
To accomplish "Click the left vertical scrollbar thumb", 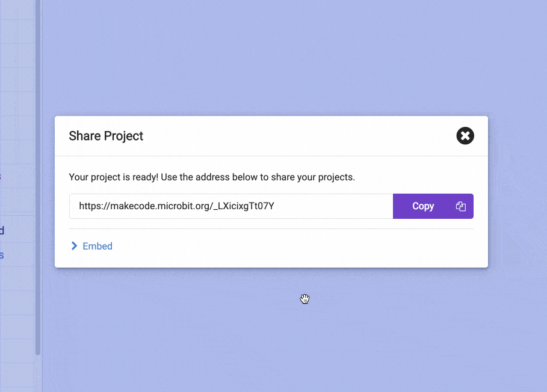I will click(x=38, y=178).
